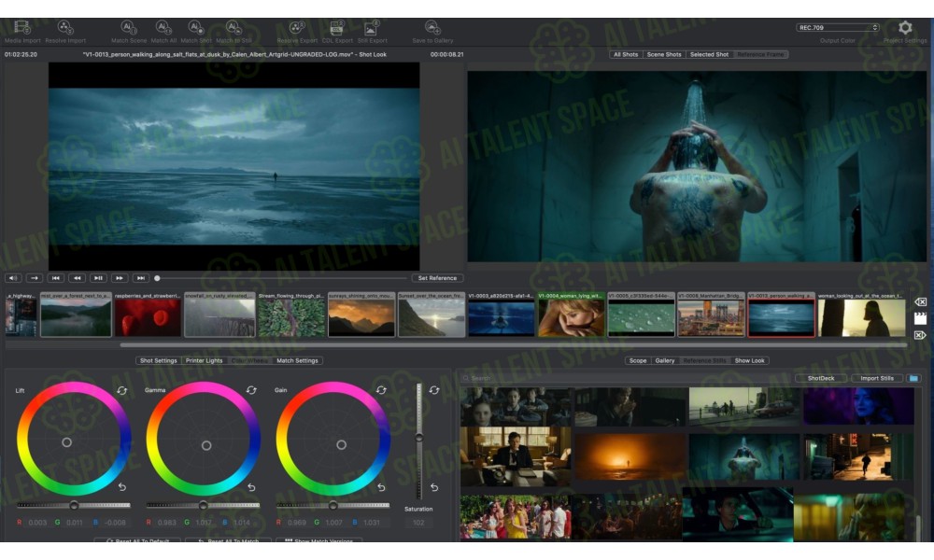Click the Resolve Import icon
The width and height of the screenshot is (934, 560).
pos(65,27)
